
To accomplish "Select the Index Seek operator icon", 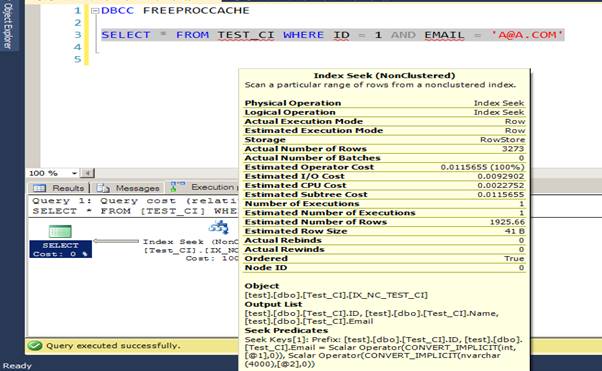I will coord(219,227).
